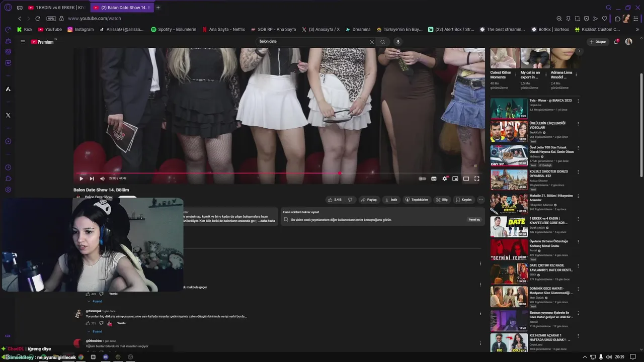
Task: Open Chrome icon in Windows taskbar
Action: click(x=81, y=357)
